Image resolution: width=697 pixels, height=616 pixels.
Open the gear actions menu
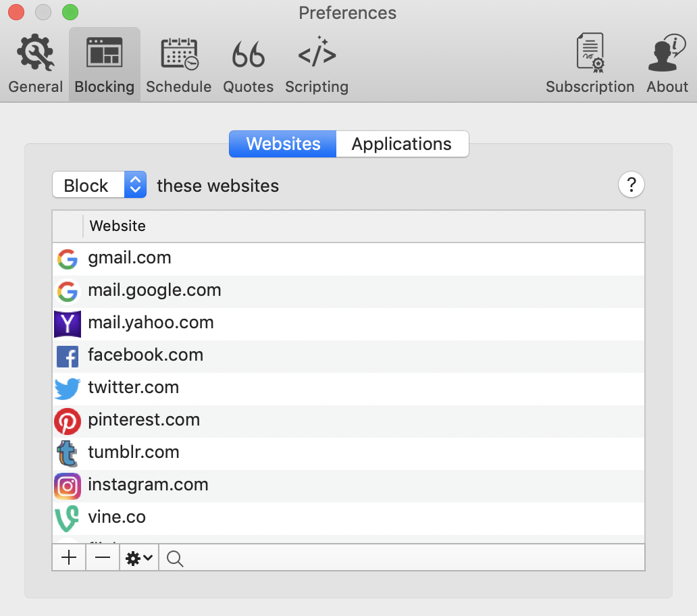click(139, 557)
